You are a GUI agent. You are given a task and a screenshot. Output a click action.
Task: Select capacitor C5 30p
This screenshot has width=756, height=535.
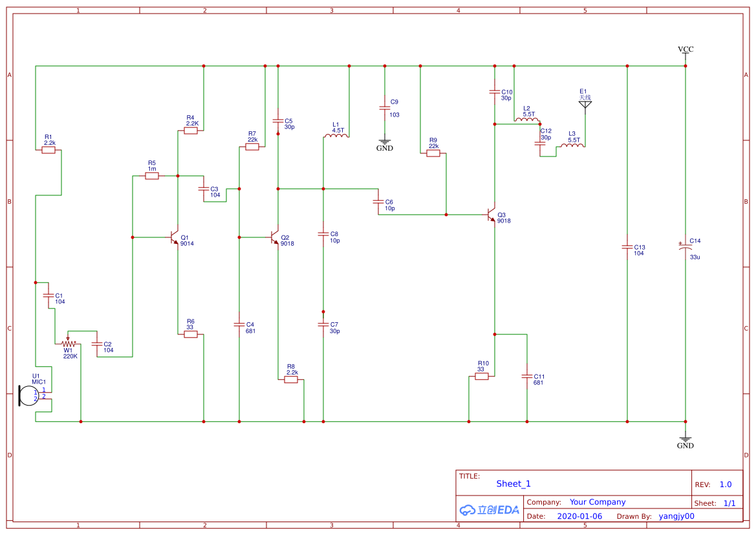coord(277,121)
